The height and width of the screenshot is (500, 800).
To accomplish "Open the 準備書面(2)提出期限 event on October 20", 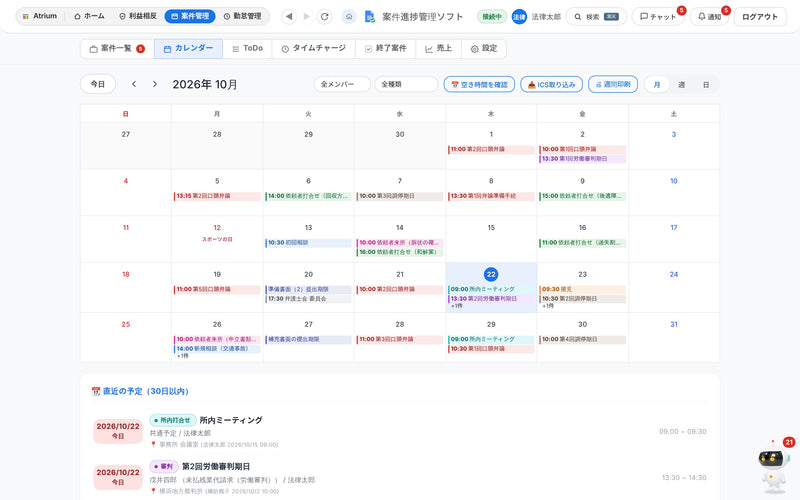I will click(308, 289).
